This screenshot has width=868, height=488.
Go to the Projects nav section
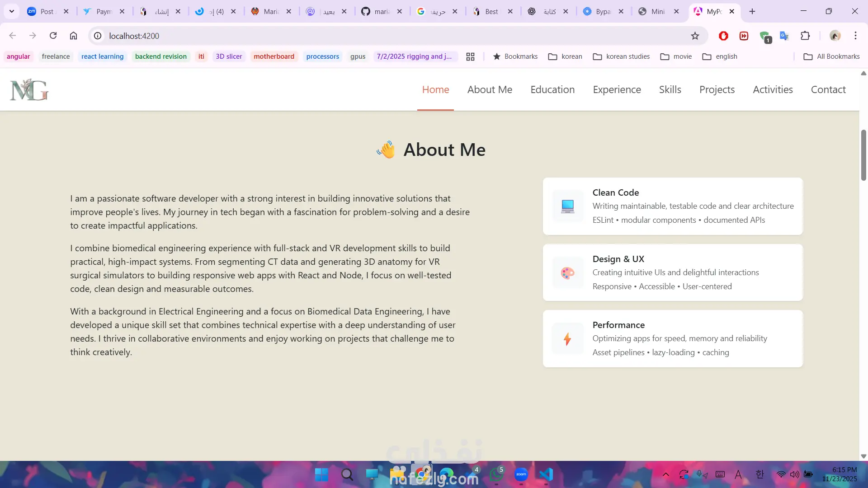717,89
